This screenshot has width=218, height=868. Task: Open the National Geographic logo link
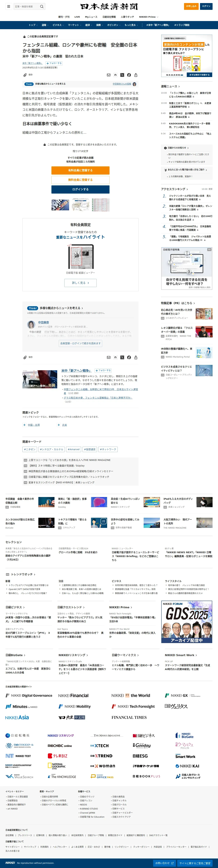[57, 766]
